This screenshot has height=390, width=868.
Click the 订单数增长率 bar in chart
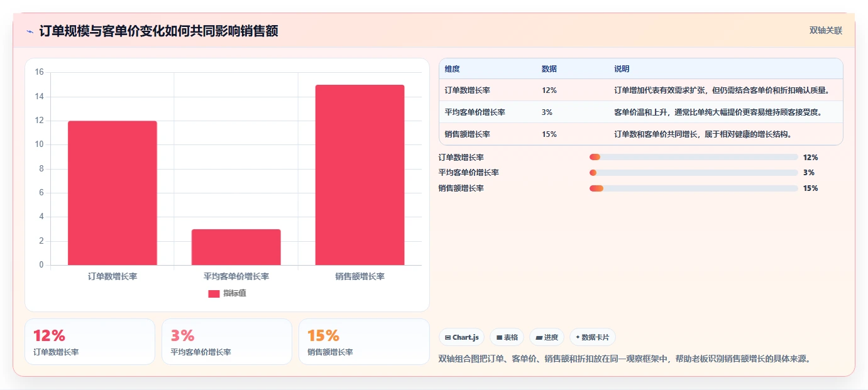click(x=113, y=193)
